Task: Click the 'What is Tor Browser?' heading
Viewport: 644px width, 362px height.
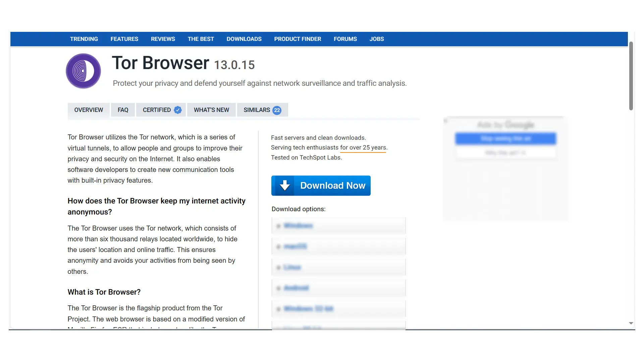Action: point(104,292)
